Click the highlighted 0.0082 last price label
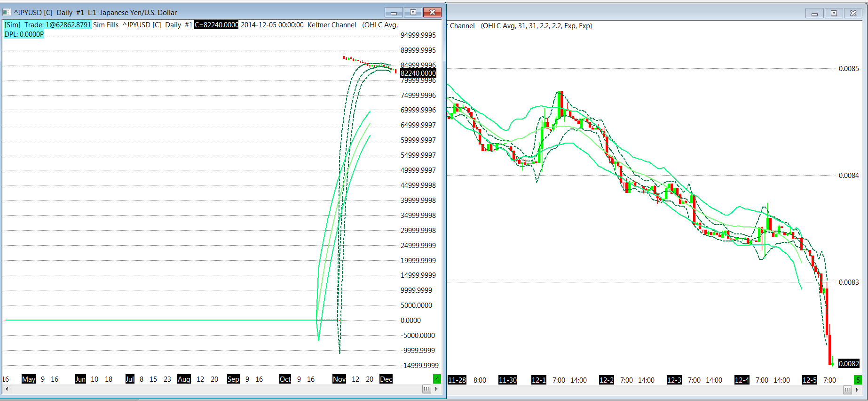The height and width of the screenshot is (401, 868). point(849,364)
